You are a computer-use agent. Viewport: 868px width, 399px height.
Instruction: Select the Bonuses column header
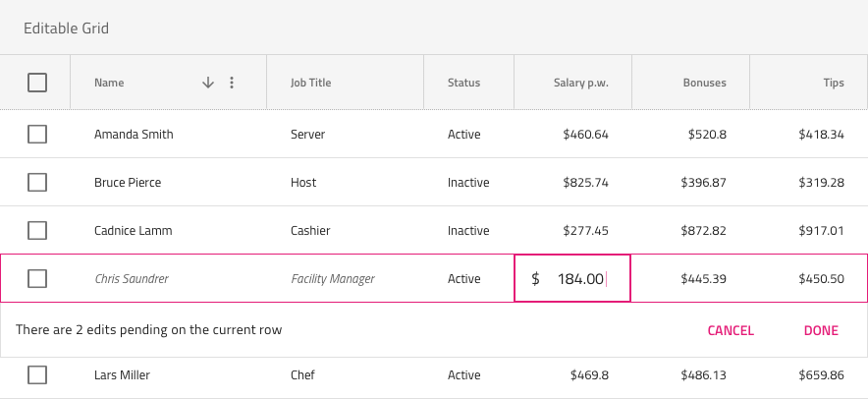[704, 84]
